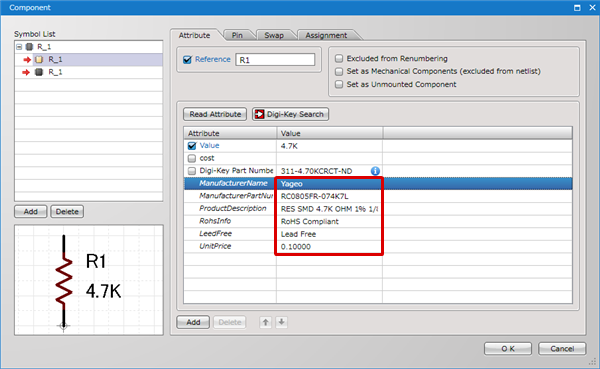600x369 pixels.
Task: Cancel the Component dialog
Action: click(x=562, y=348)
